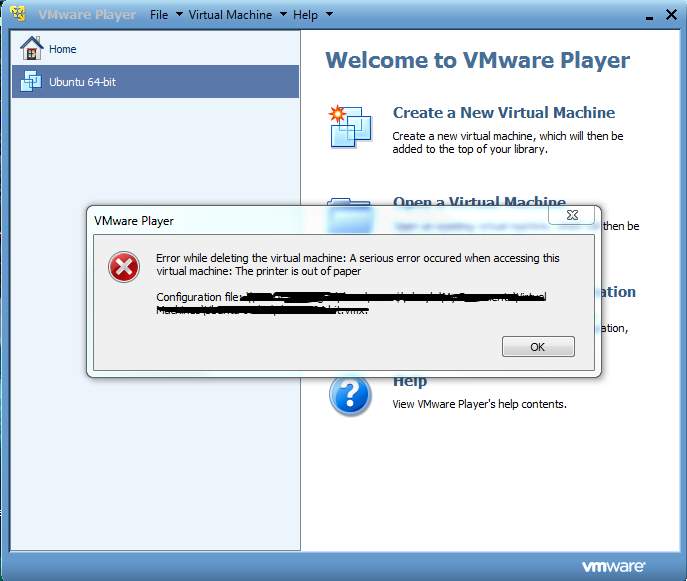Click OK in the error dialog
This screenshot has height=581, width=687.
pyautogui.click(x=538, y=347)
